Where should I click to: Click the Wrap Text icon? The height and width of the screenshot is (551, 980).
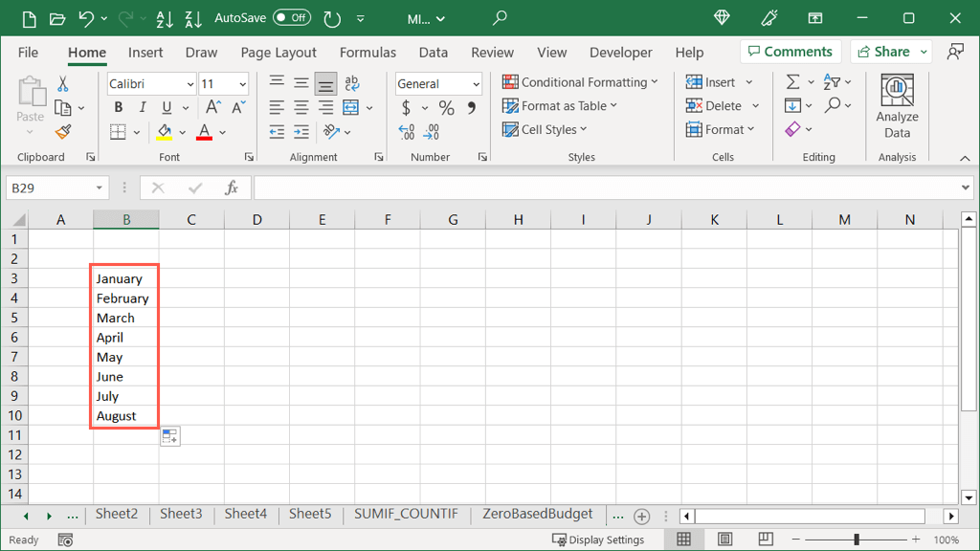point(351,83)
